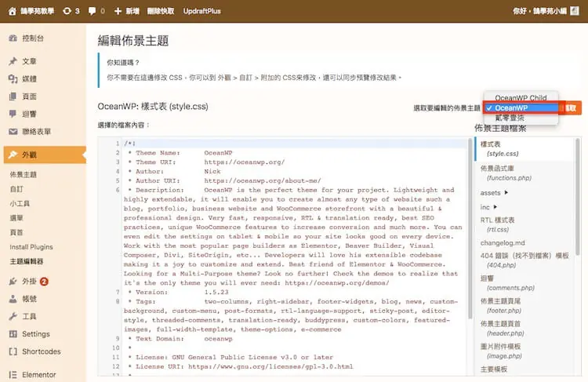
Task: Open changelog.md file
Action: (x=503, y=243)
